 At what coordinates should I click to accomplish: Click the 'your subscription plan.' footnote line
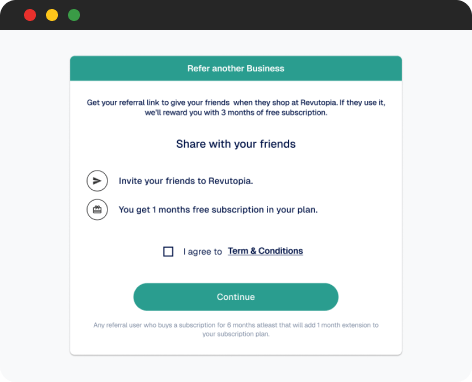236,334
